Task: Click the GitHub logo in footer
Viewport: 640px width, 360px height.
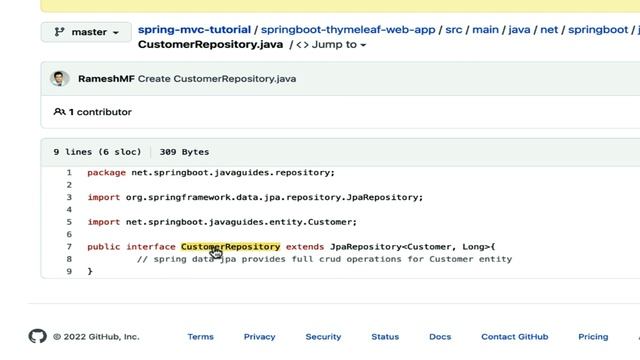Action: tap(38, 336)
